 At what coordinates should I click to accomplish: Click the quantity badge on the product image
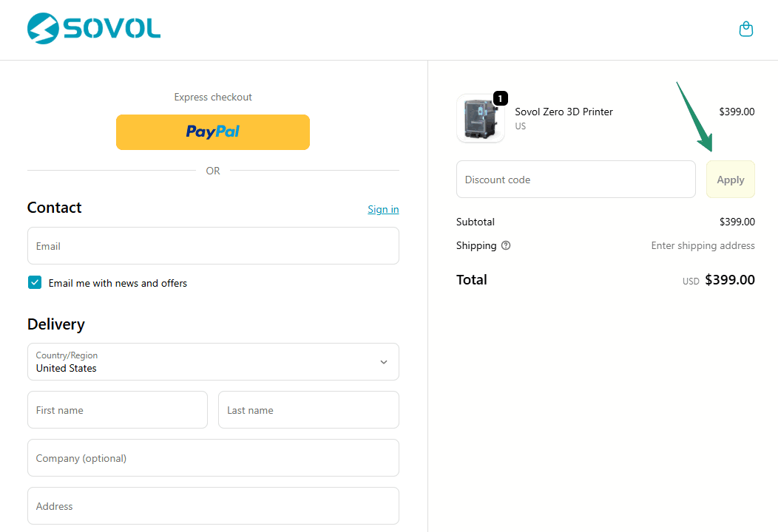click(x=500, y=99)
